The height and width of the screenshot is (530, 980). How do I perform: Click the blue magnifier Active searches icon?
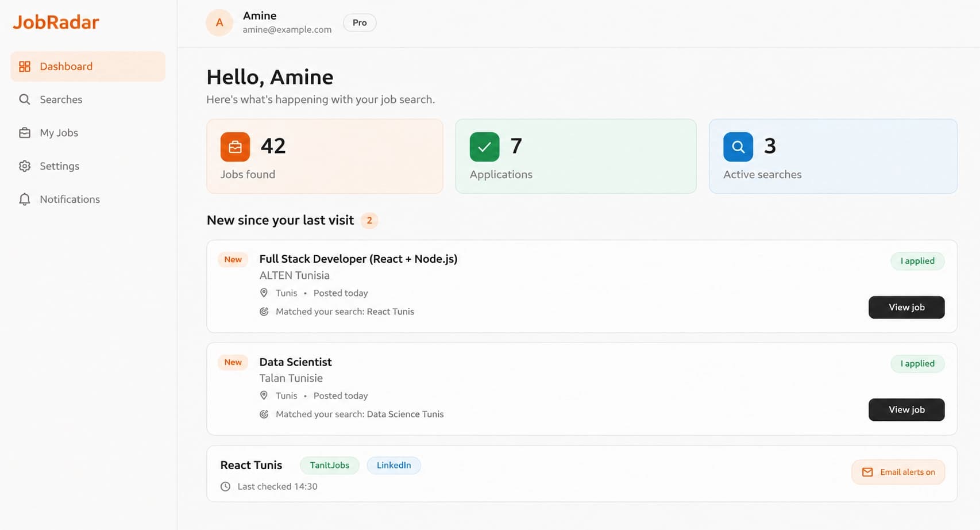pyautogui.click(x=738, y=147)
